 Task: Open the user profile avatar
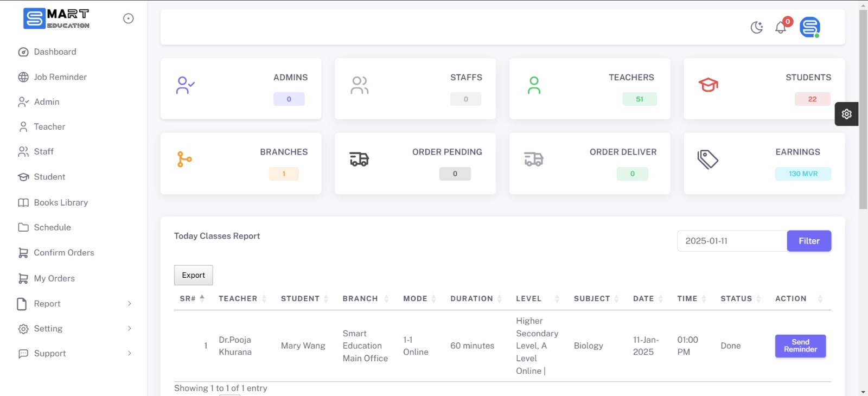tap(809, 27)
